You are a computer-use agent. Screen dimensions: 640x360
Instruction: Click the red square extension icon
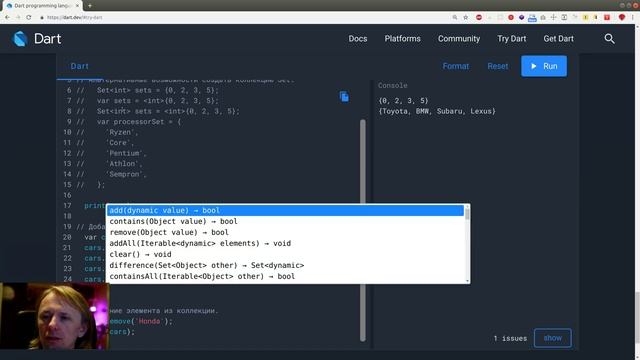607,18
